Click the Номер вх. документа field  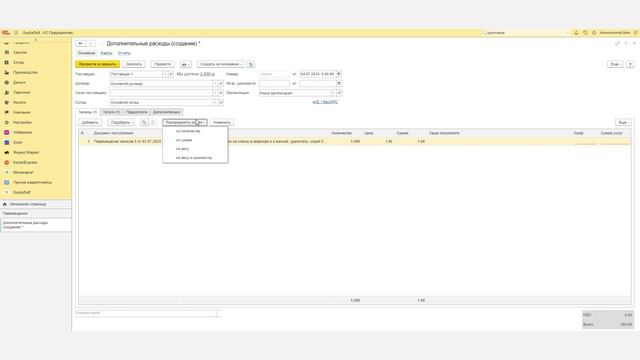coord(274,84)
